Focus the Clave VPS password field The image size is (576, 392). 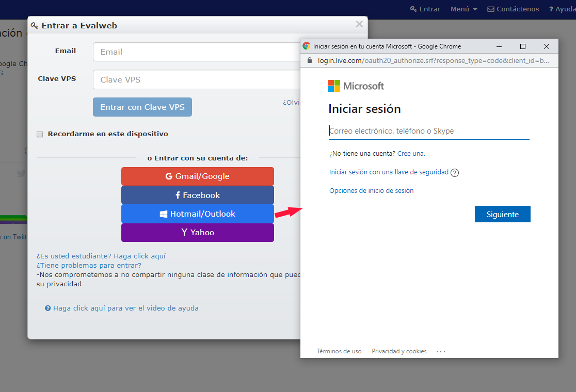coord(197,79)
